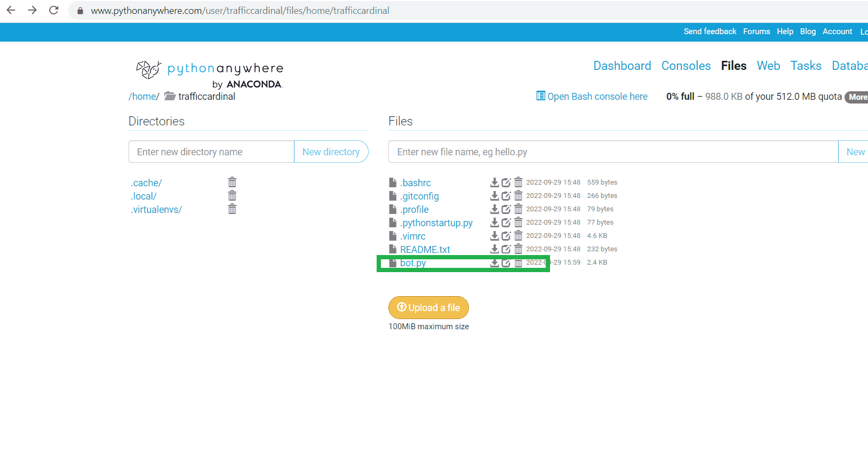Go forward in browser history
The height and width of the screenshot is (461, 868).
[x=32, y=10]
